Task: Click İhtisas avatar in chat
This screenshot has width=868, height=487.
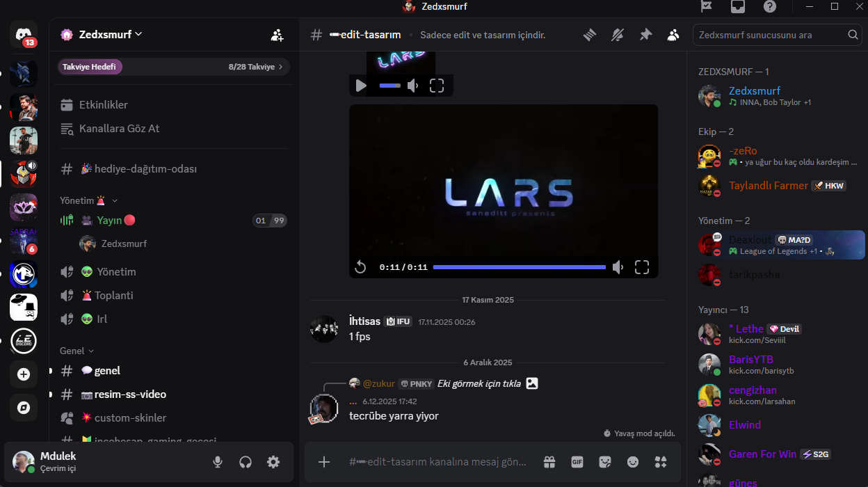Action: click(x=324, y=329)
